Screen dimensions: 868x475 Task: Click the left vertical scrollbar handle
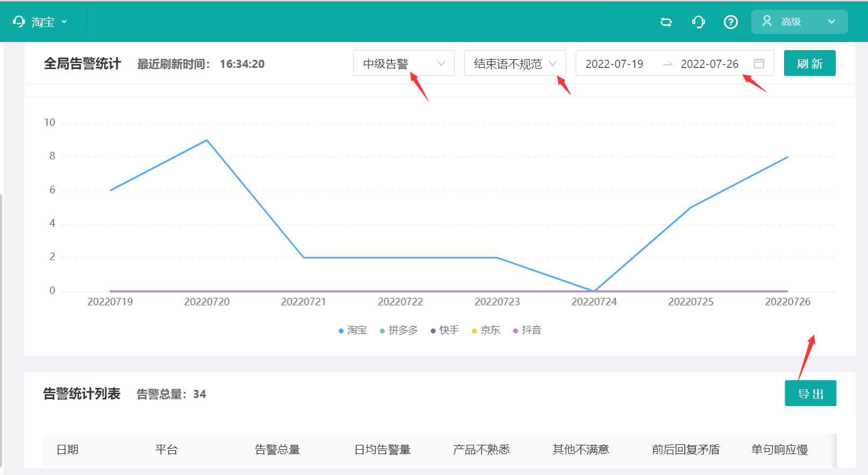pyautogui.click(x=1, y=331)
